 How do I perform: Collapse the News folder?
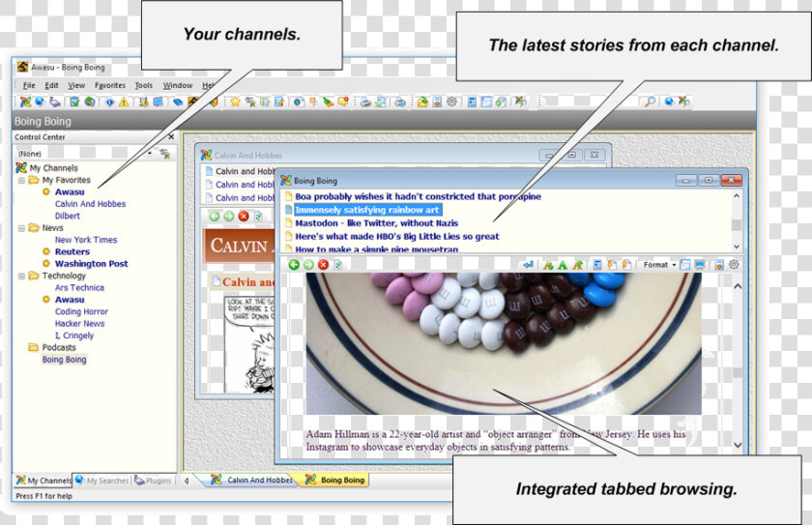point(21,228)
